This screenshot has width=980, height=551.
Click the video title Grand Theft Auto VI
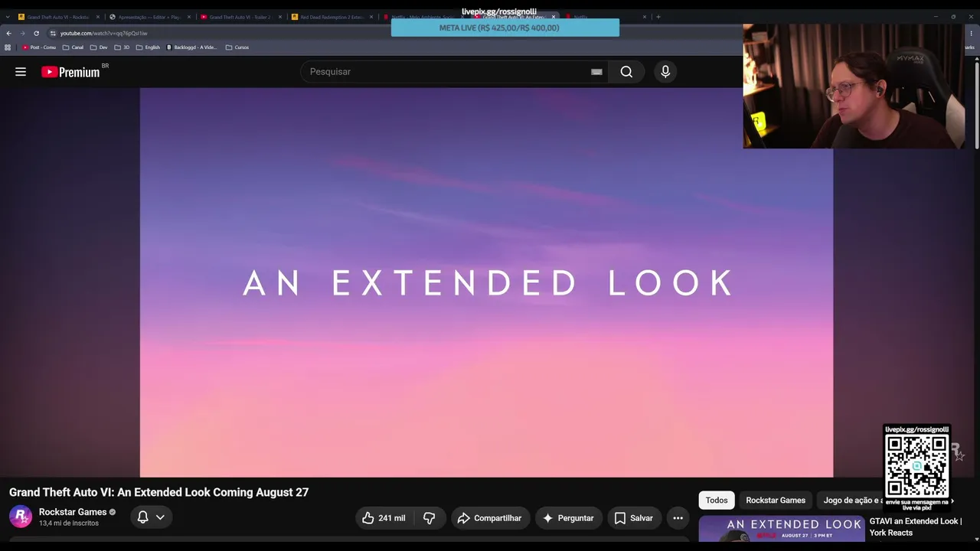[x=158, y=493]
